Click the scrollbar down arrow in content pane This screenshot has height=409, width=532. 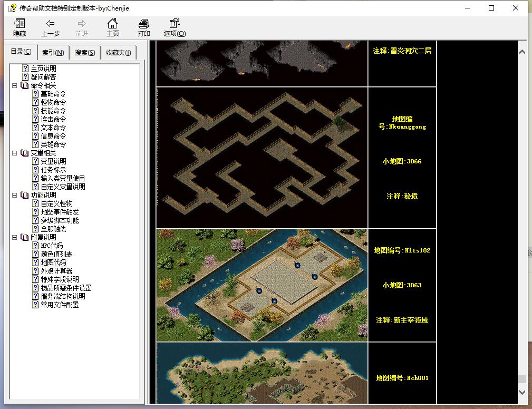522,392
